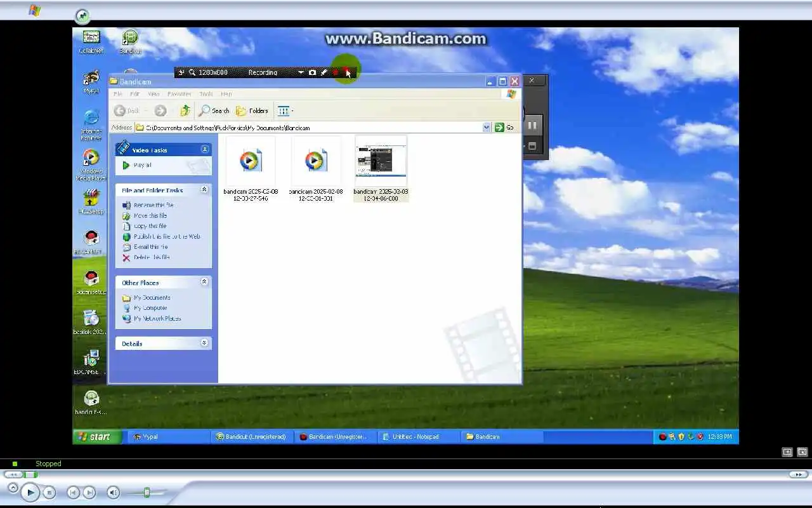Open the MyPal desktop icon
This screenshot has width=812, height=508.
pos(91,82)
